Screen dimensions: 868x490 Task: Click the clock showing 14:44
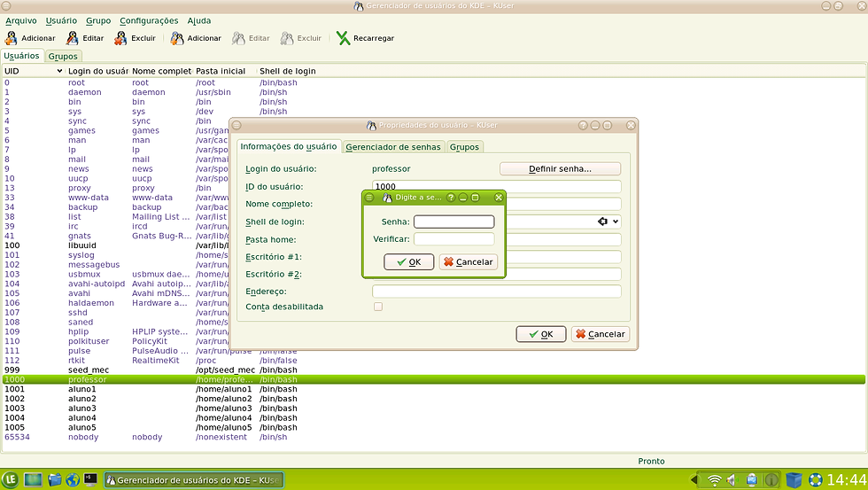click(x=847, y=479)
